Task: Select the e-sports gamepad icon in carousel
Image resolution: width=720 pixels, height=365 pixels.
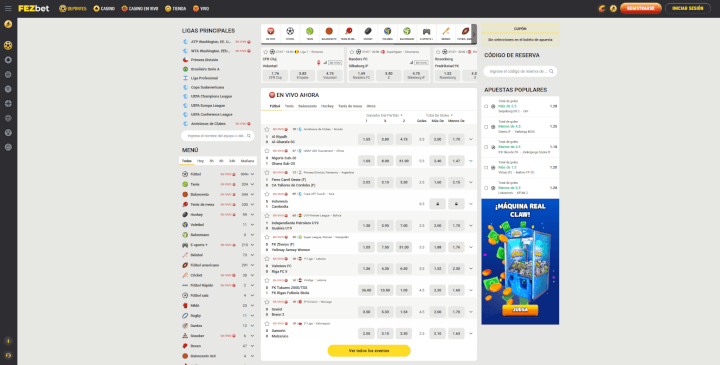Action: (426, 31)
